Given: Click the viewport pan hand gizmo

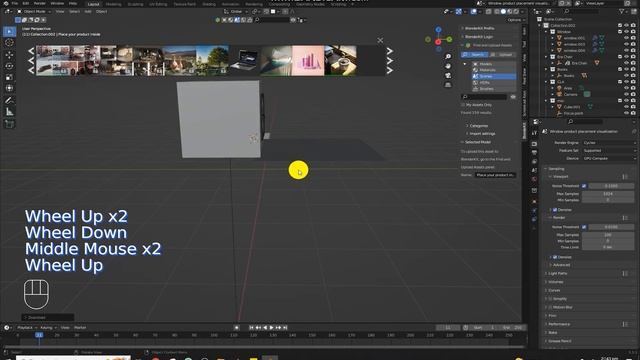Looking at the screenshot, I should click(x=448, y=66).
